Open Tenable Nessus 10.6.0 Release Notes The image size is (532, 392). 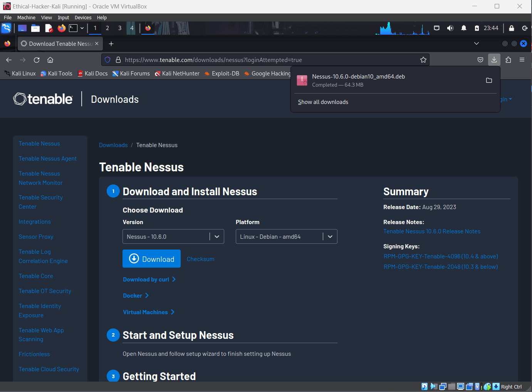[432, 231]
